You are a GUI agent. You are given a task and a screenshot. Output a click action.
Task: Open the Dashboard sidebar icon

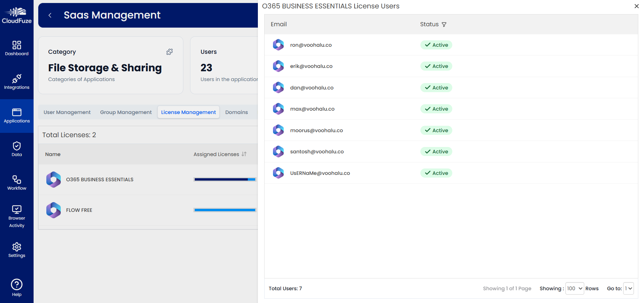coord(16,45)
